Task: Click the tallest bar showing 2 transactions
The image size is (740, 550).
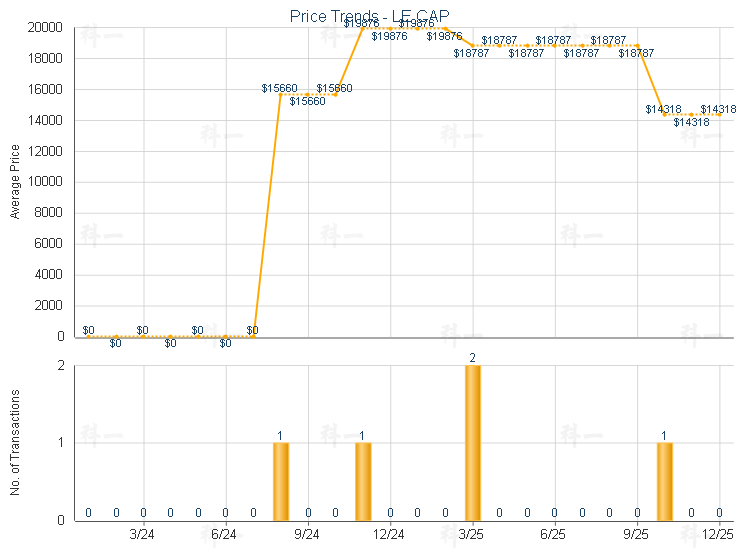Action: pos(472,442)
